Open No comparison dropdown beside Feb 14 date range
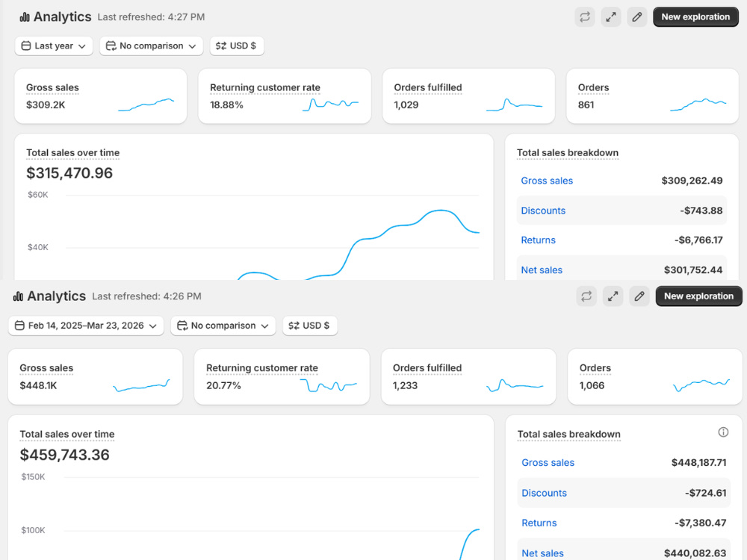This screenshot has height=560, width=747. [x=223, y=326]
